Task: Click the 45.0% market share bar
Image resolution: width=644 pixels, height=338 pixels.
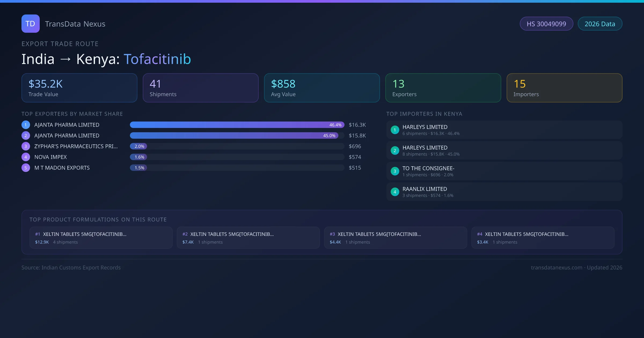Action: 234,135
